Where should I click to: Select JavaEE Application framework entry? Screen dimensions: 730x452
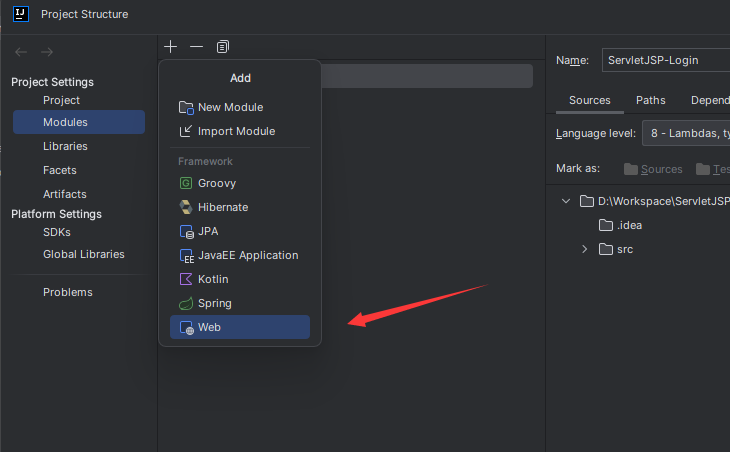247,255
